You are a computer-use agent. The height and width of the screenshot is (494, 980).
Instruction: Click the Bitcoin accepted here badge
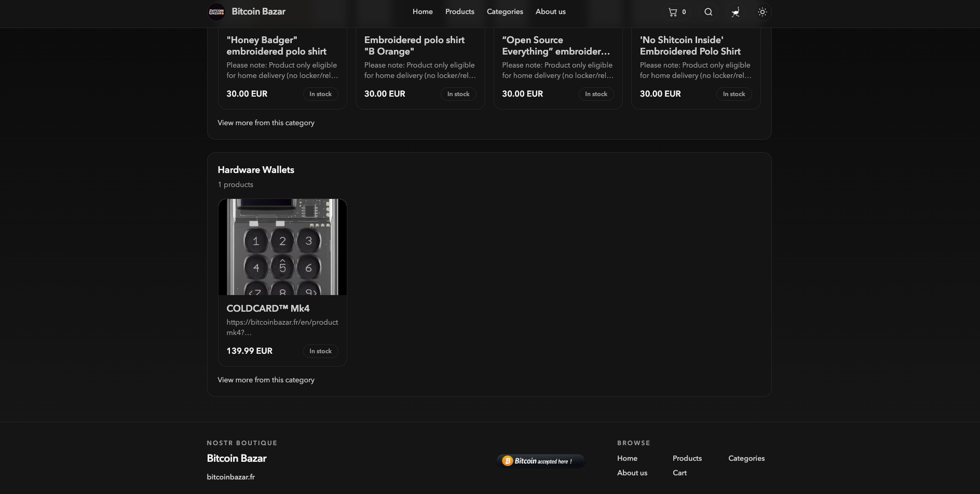[541, 461]
